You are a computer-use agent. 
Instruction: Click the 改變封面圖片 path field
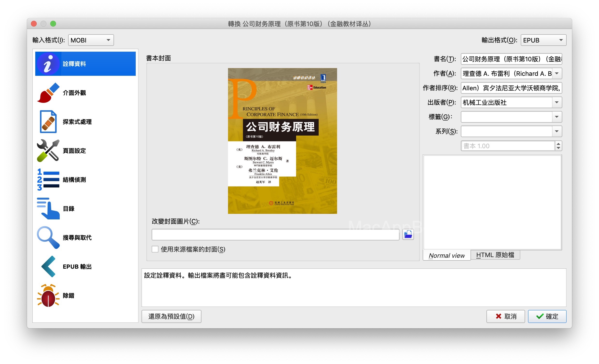click(x=275, y=234)
